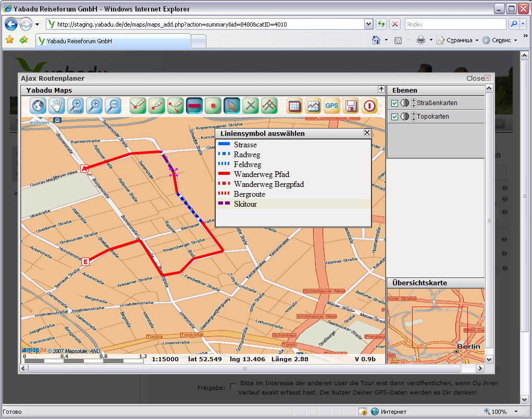Choose Skitour line symbol

click(293, 204)
